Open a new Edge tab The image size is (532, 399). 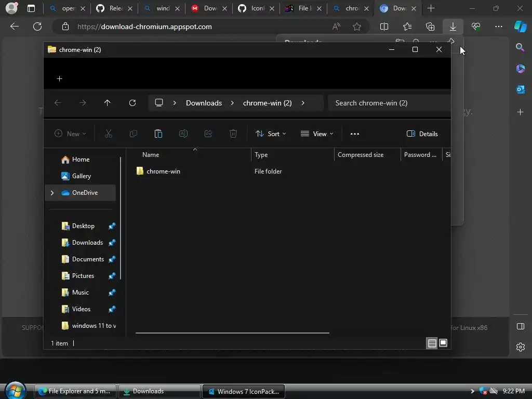(431, 8)
